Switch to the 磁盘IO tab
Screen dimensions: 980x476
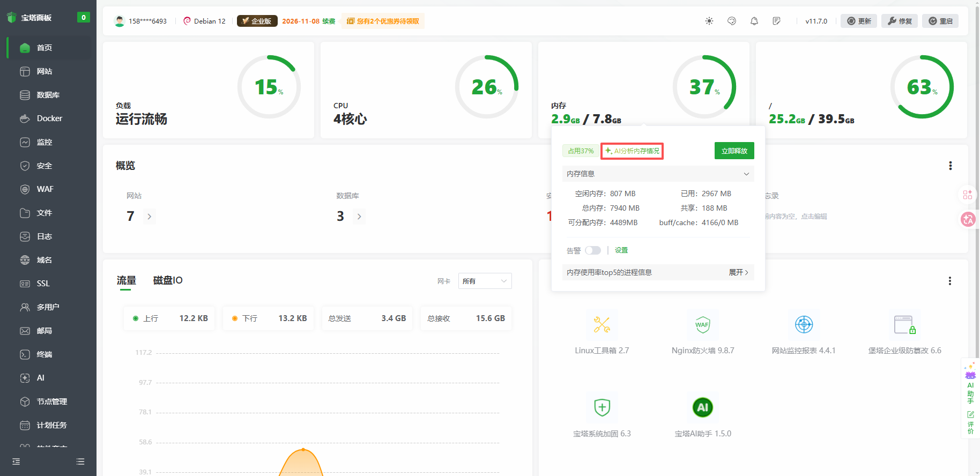pos(168,280)
